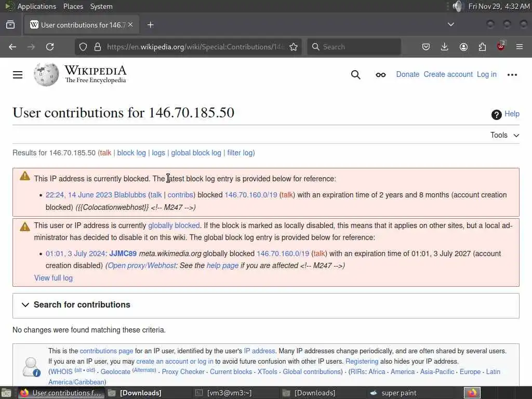
Task: Open the contribs link for Blablubbs
Action: [x=180, y=195]
